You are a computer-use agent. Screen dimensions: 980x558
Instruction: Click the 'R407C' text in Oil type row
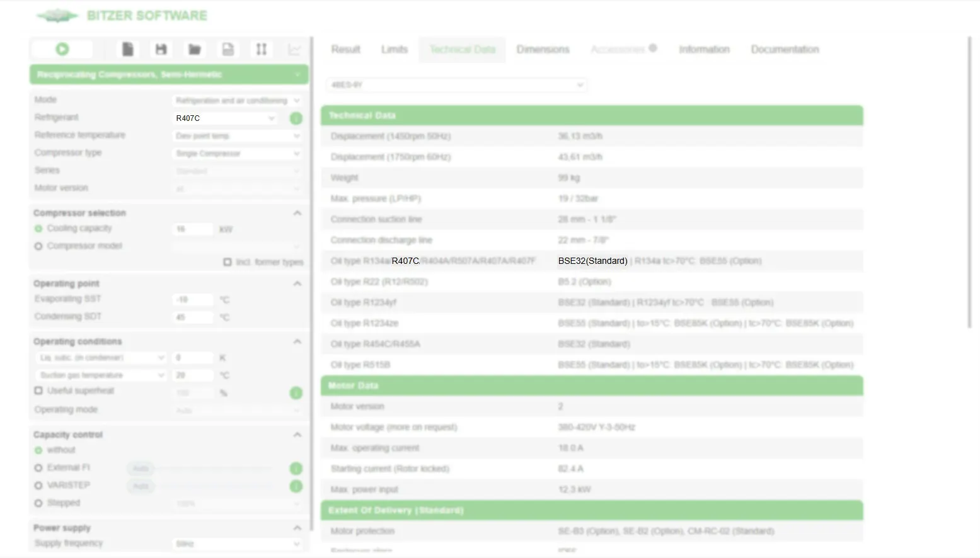405,261
